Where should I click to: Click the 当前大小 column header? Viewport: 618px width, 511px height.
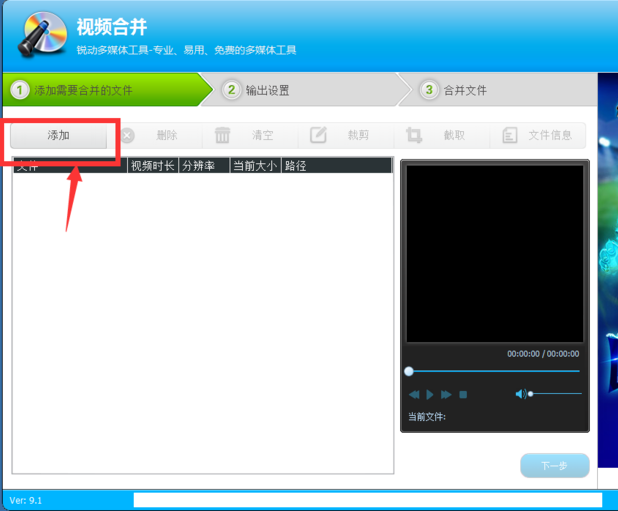click(x=255, y=165)
